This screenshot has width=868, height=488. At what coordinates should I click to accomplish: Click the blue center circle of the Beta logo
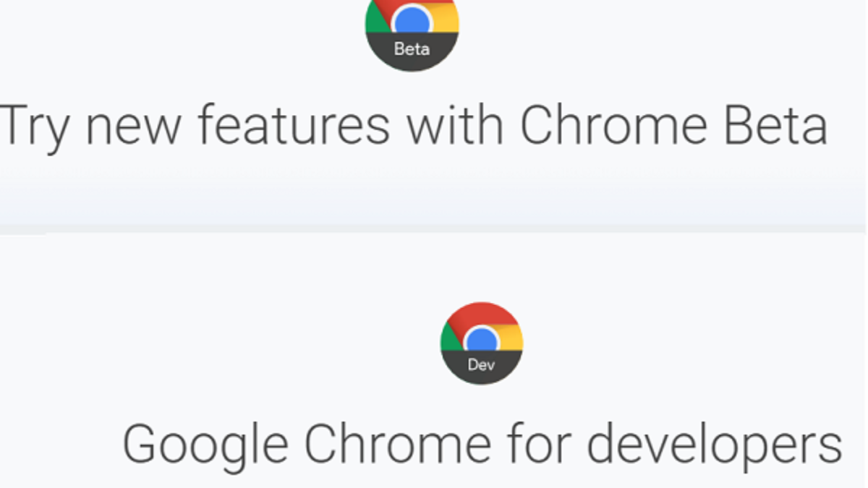click(412, 20)
